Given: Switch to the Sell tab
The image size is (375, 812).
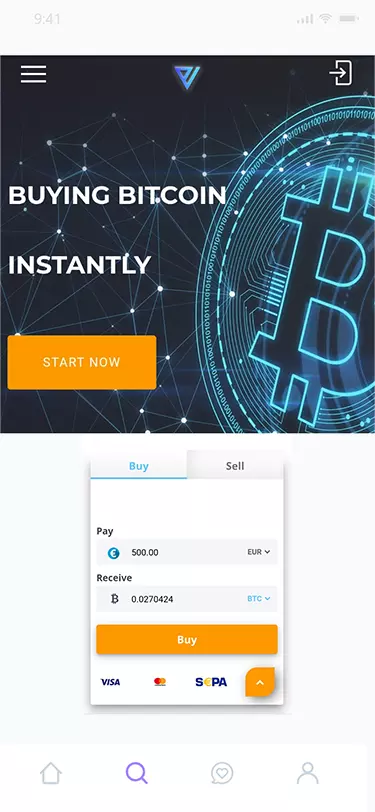Looking at the screenshot, I should tap(235, 466).
